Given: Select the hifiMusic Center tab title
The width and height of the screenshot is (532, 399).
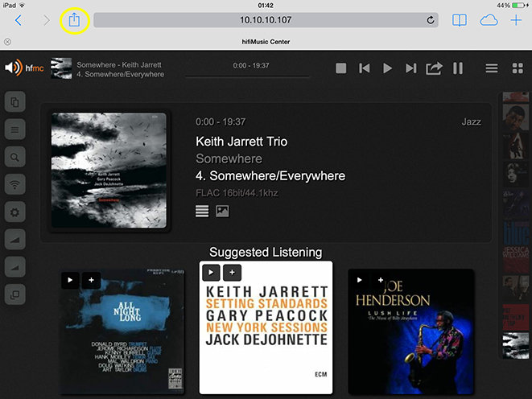Looking at the screenshot, I should coord(266,42).
